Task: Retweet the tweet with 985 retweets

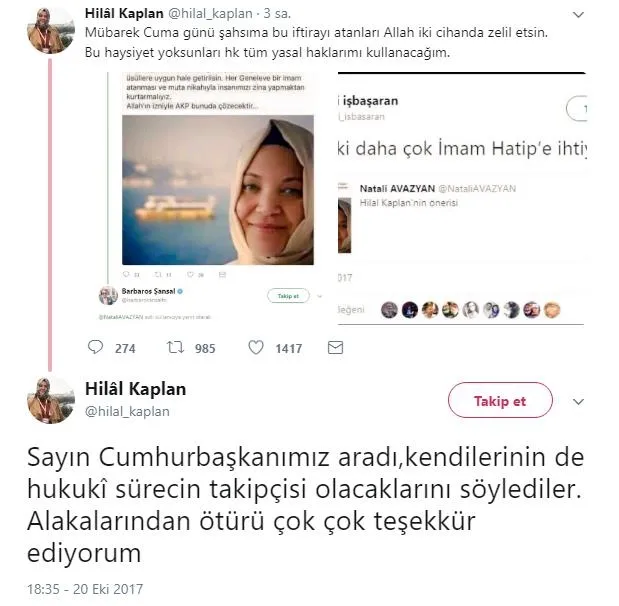Action: point(175,347)
